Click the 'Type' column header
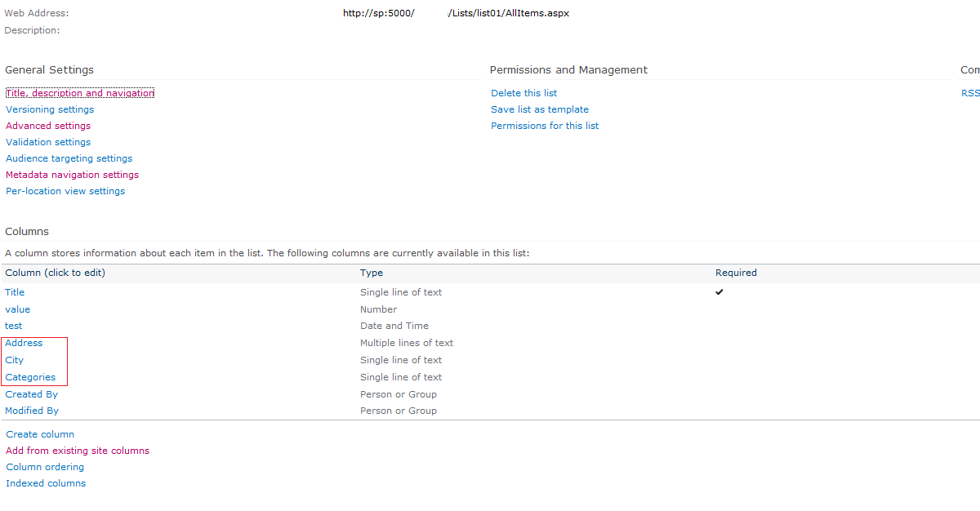The width and height of the screenshot is (980, 511). click(372, 273)
